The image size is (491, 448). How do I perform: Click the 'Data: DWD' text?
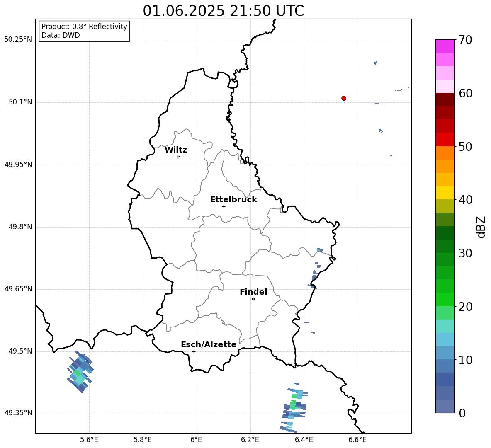tap(61, 35)
